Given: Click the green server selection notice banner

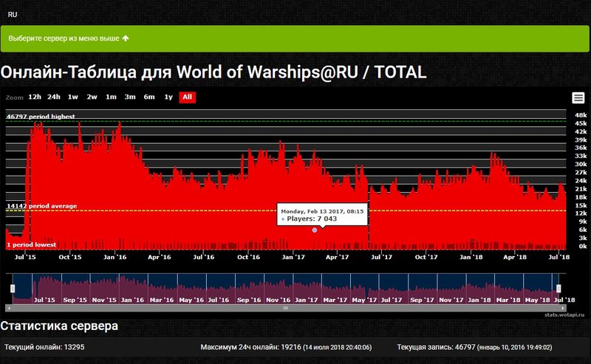Looking at the screenshot, I should click(x=295, y=38).
